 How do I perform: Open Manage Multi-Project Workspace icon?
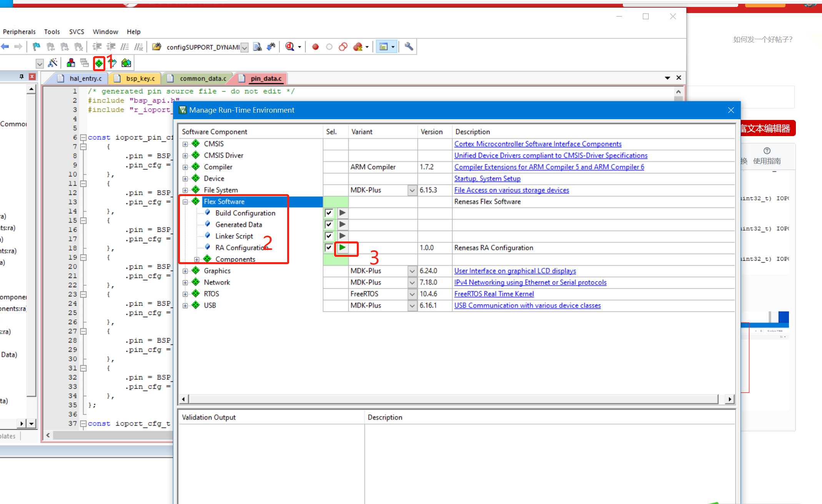pyautogui.click(x=84, y=63)
